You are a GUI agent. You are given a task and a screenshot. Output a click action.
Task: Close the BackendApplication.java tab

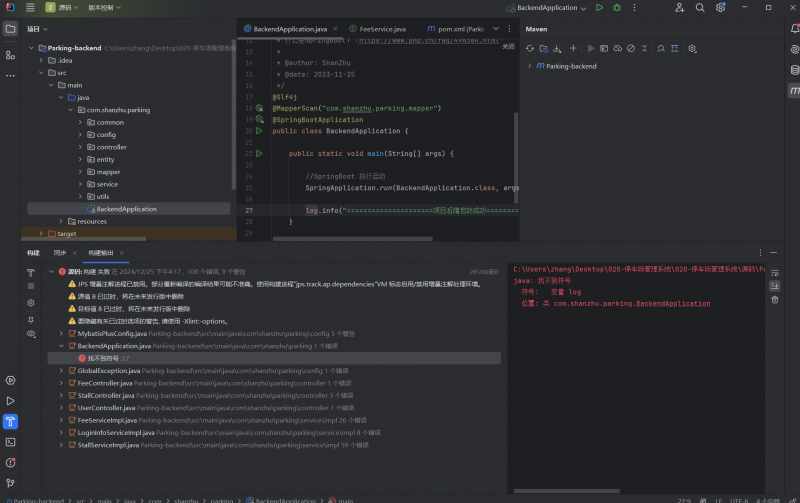point(335,29)
